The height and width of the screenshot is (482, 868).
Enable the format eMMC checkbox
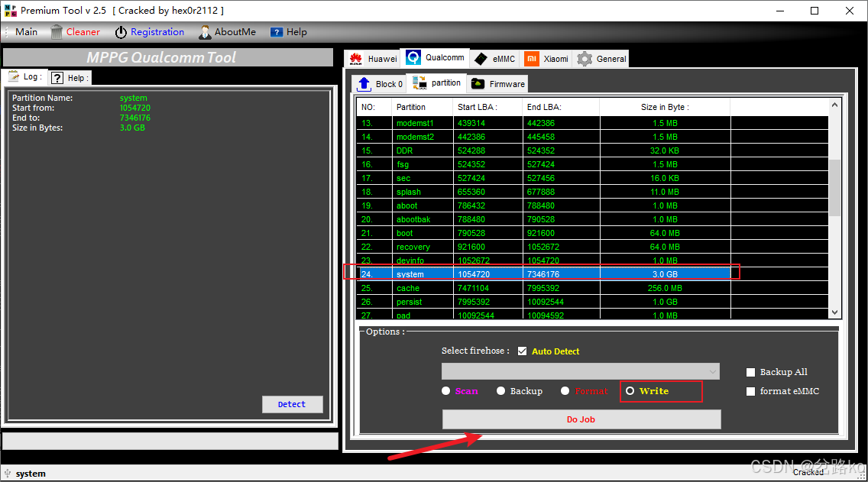click(750, 391)
